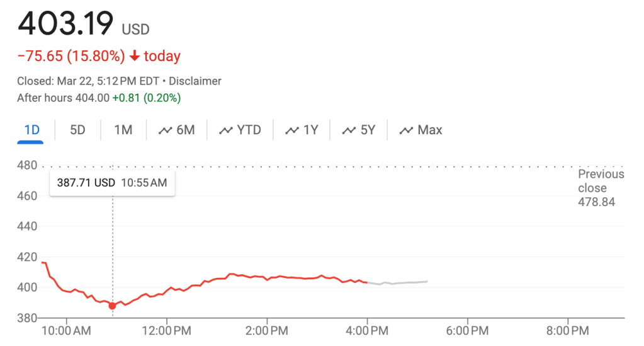Click the trend icon beside 1Y
The image size is (644, 346).
[x=292, y=130]
